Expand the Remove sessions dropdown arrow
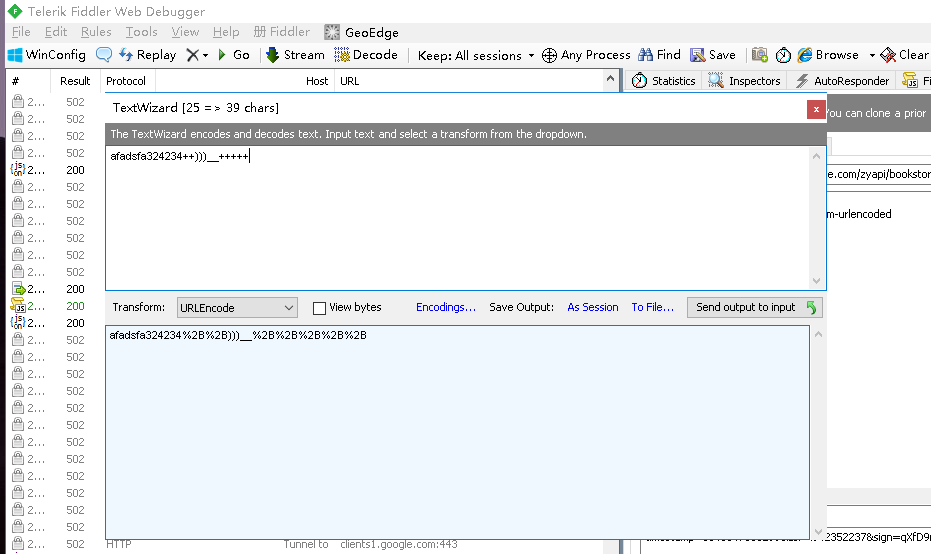The width and height of the screenshot is (931, 554). pos(205,55)
